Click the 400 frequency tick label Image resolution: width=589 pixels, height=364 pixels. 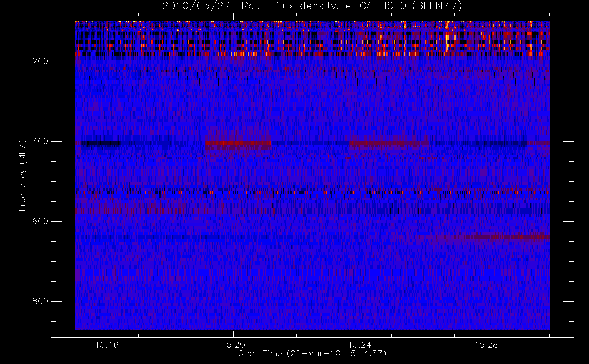click(x=40, y=141)
